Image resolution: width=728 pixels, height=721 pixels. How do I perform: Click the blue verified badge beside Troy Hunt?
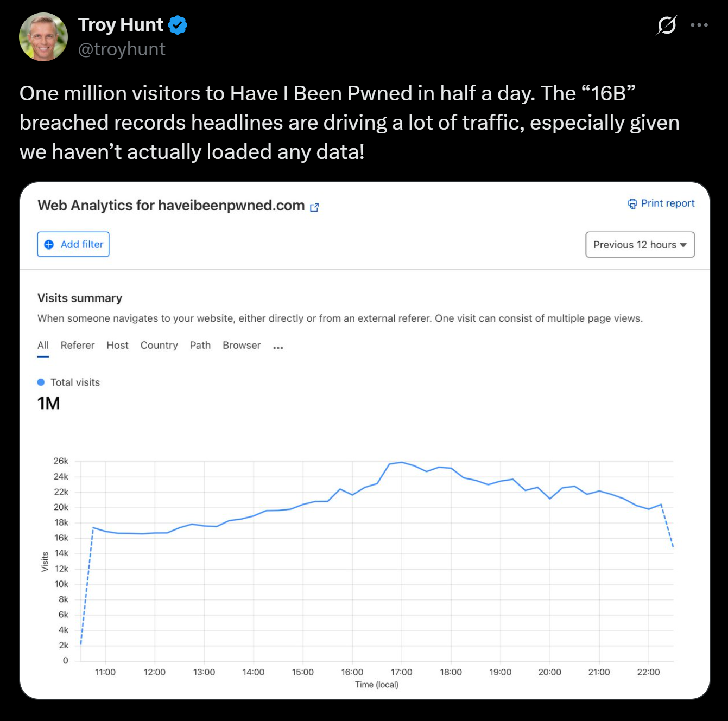click(x=178, y=24)
